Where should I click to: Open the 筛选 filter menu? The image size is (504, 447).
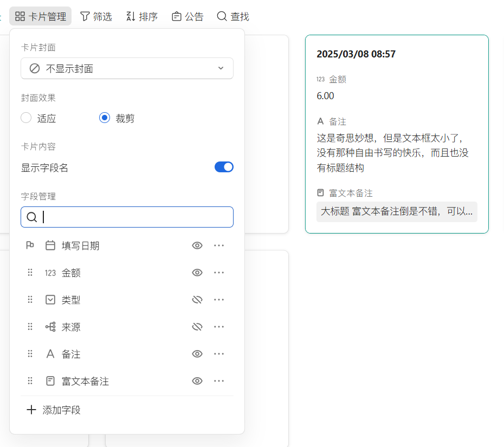[x=96, y=16]
